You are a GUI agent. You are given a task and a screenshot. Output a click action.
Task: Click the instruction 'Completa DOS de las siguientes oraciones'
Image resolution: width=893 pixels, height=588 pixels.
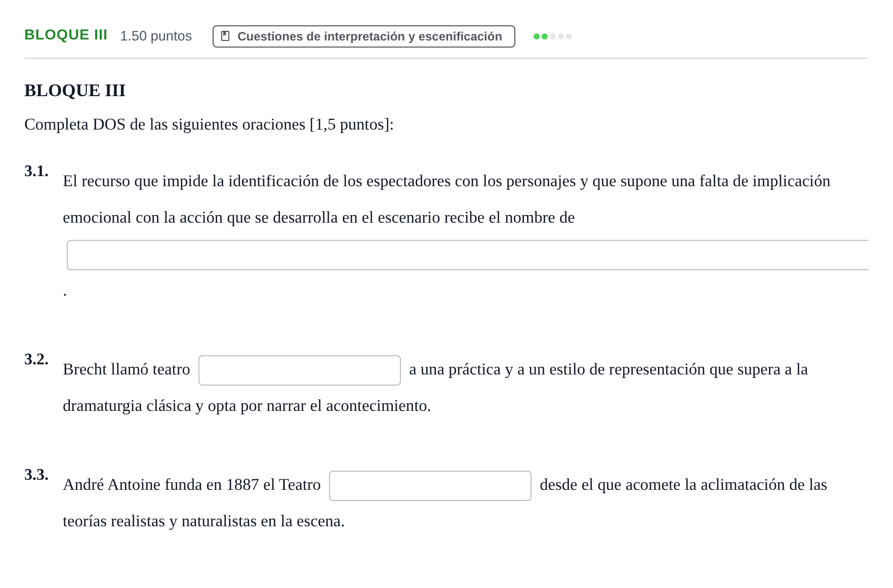pyautogui.click(x=165, y=124)
